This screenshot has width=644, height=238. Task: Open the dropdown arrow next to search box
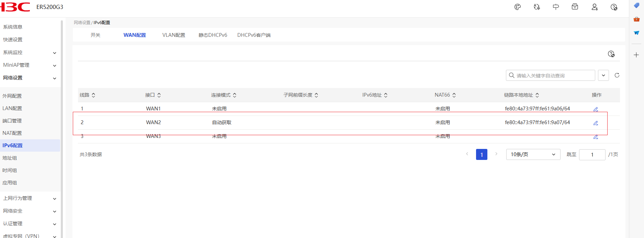pyautogui.click(x=603, y=75)
